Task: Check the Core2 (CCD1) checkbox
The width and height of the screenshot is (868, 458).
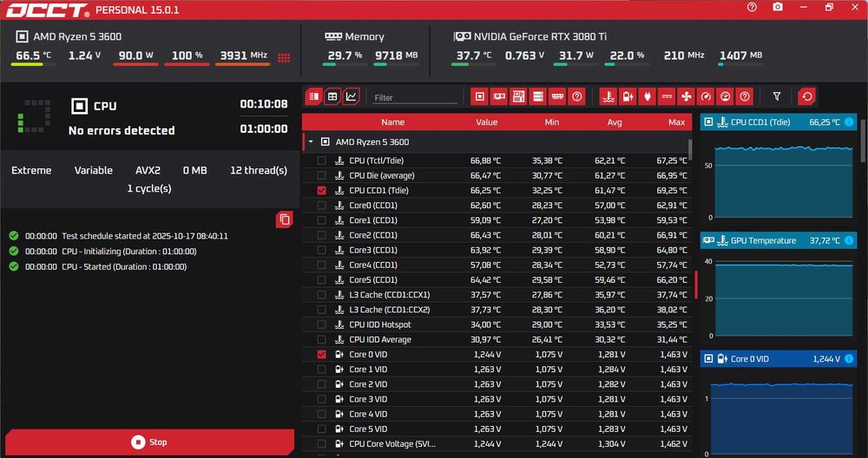Action: tap(322, 235)
